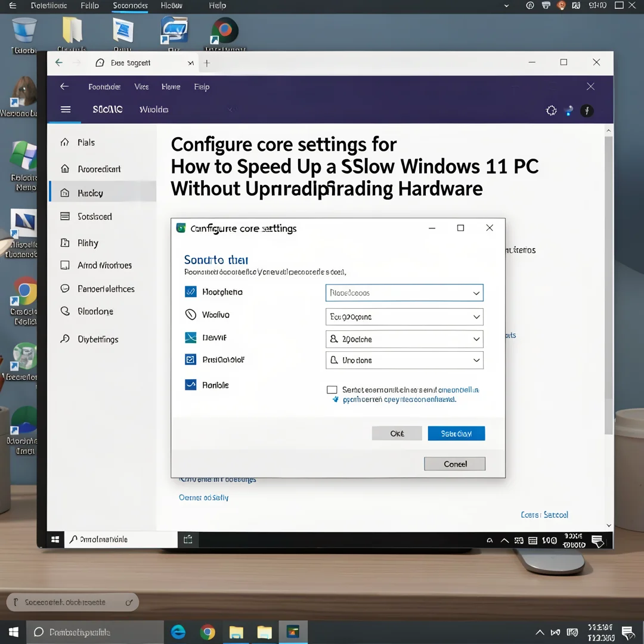The height and width of the screenshot is (644, 644).
Task: Click the inner taskbar search box
Action: 120,539
